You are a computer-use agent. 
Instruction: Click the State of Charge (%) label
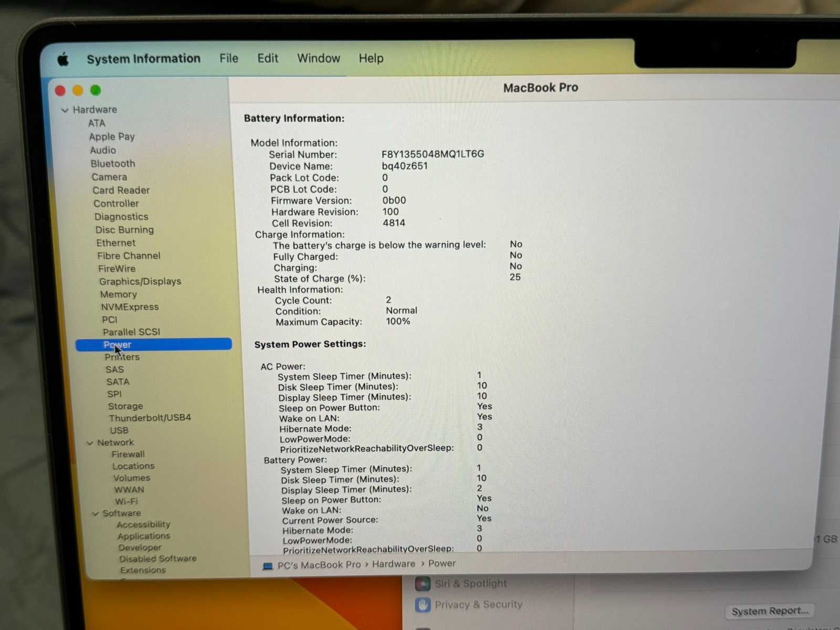click(x=319, y=279)
